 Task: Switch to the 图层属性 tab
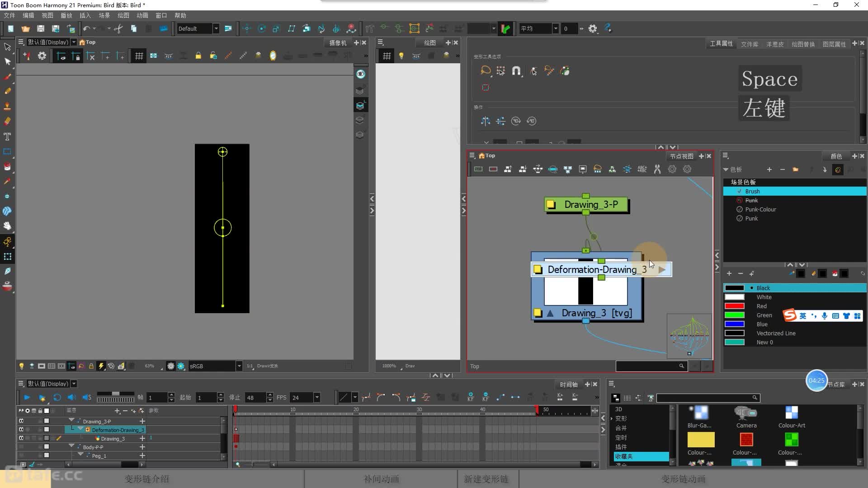(x=834, y=44)
